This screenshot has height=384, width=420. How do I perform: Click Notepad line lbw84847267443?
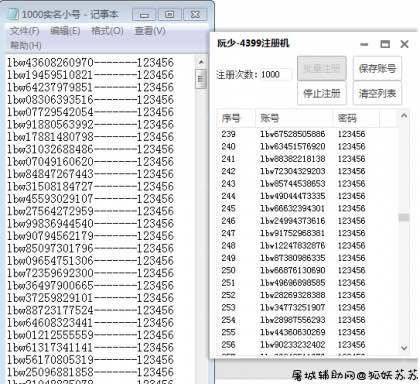90,174
